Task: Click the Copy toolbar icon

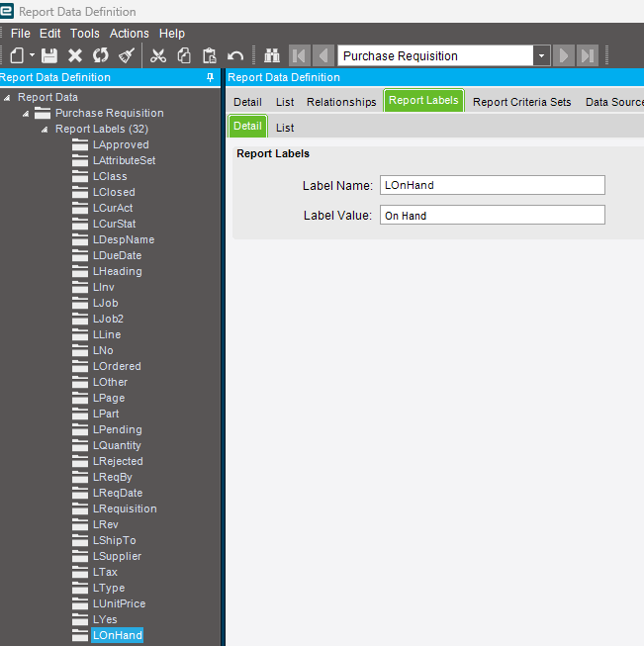Action: [x=184, y=55]
